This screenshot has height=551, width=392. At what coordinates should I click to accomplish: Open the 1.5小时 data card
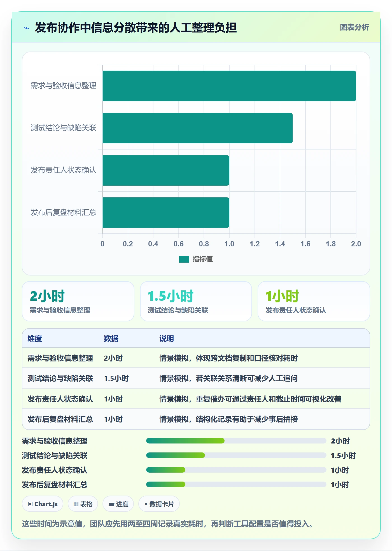coord(196,301)
